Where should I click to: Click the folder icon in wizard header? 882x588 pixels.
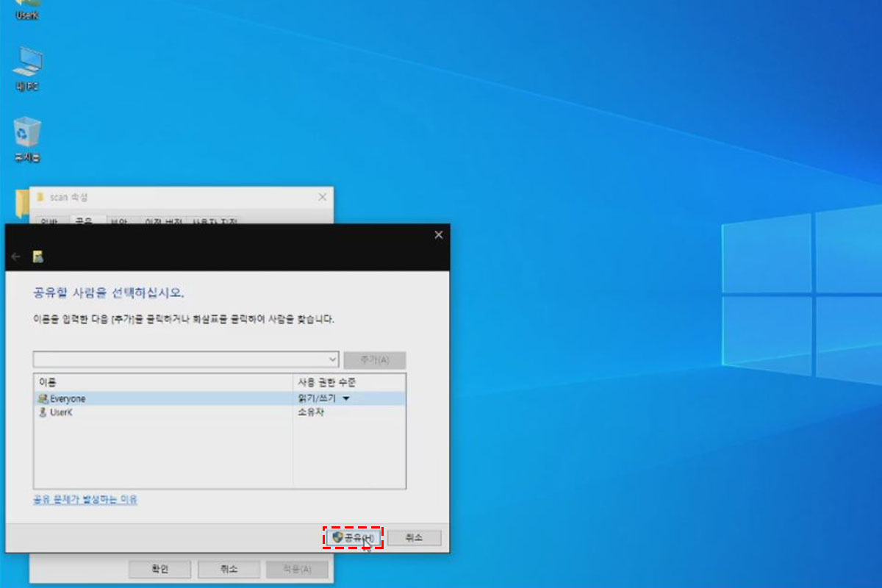[37, 257]
